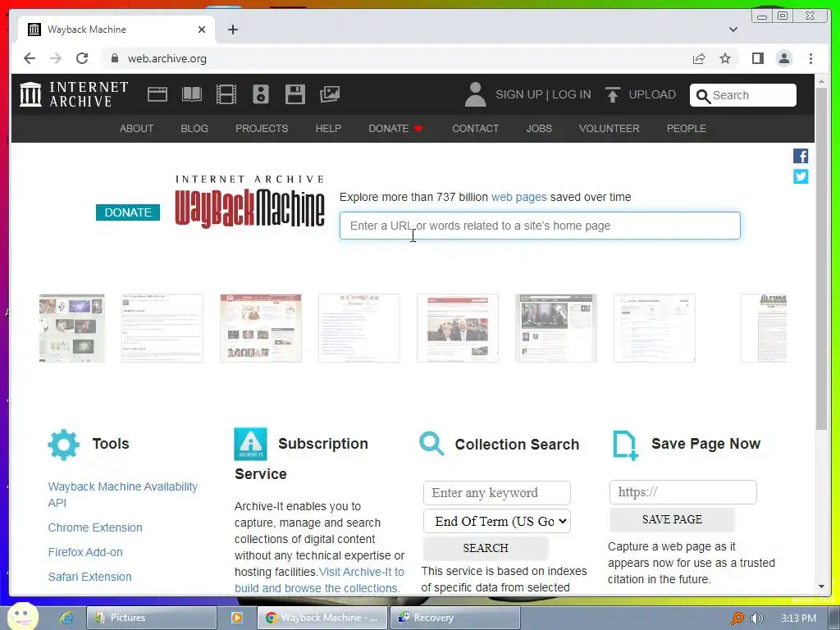Image resolution: width=840 pixels, height=630 pixels.
Task: Click the Save Page Now icon
Action: [x=624, y=445]
